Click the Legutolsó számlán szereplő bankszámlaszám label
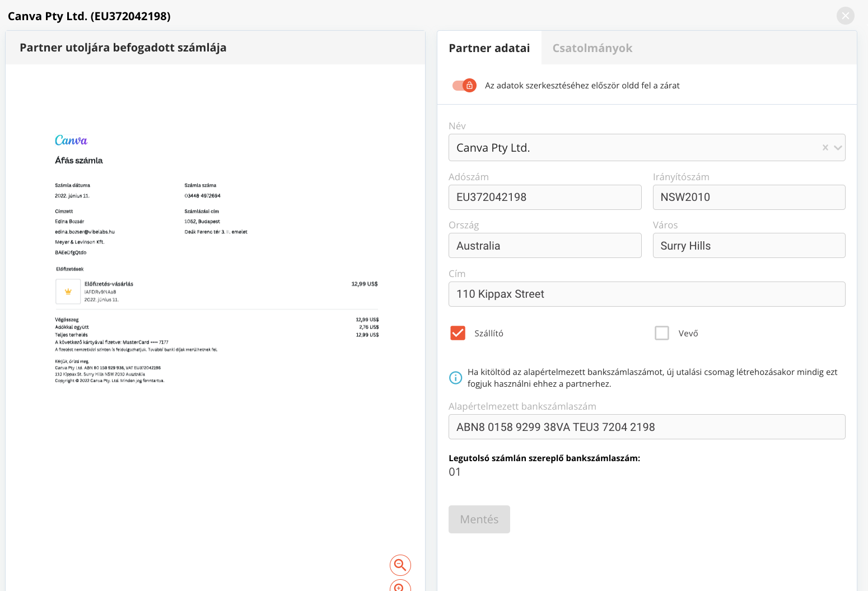868x591 pixels. click(x=544, y=458)
